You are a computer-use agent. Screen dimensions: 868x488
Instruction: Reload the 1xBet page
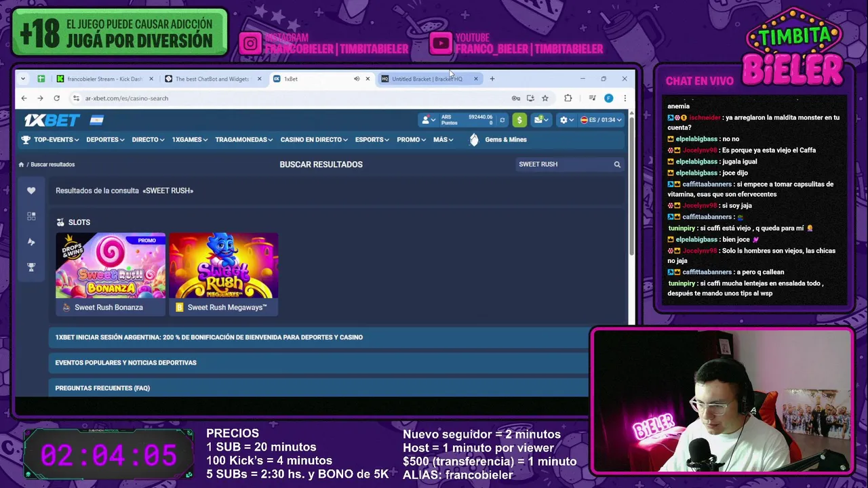[56, 98]
